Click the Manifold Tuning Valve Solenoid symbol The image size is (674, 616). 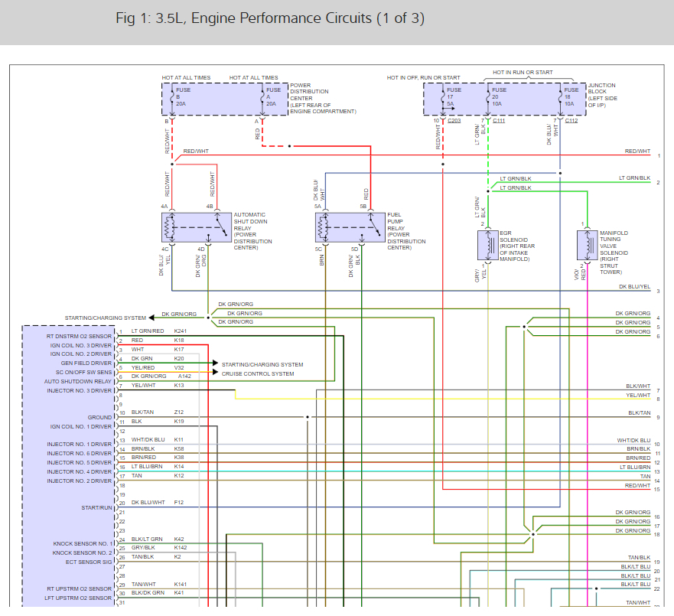[588, 246]
